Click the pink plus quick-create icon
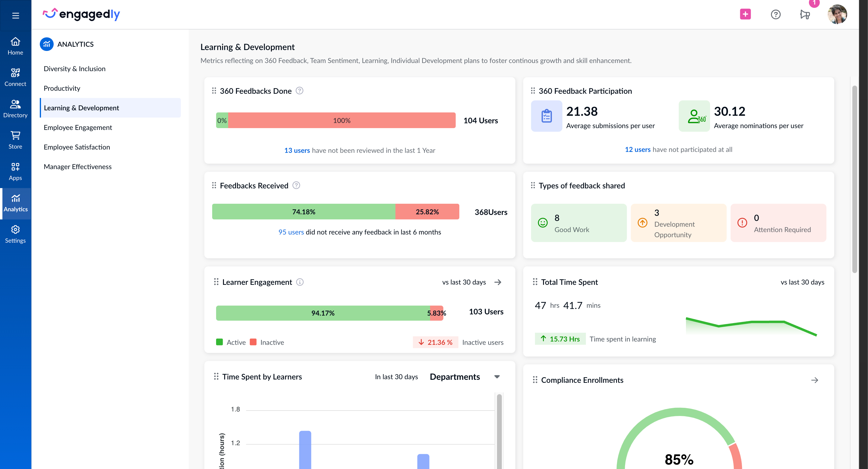Viewport: 868px width, 469px height. pos(745,14)
